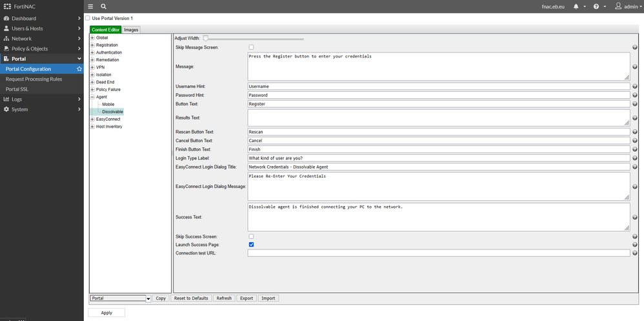Click the Dashboard gauge icon
Viewport: 644px width, 321px height.
[x=6, y=19]
